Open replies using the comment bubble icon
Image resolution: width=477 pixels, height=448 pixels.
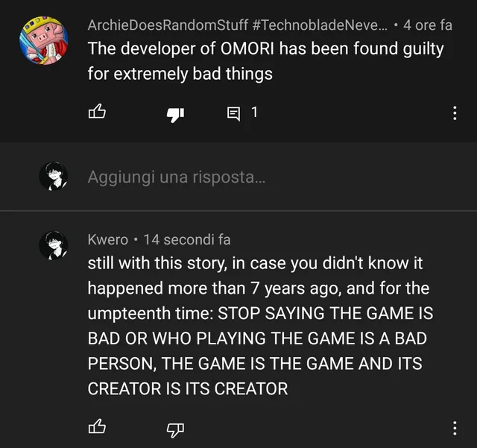[x=233, y=114]
